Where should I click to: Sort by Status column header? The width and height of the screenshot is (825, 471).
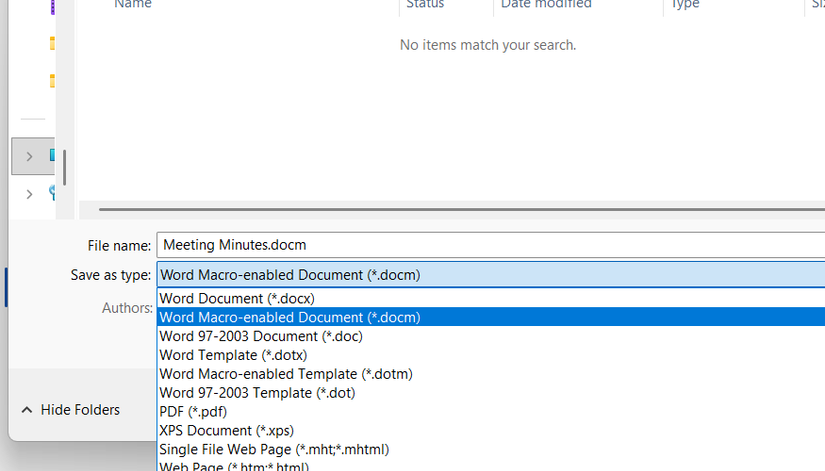[425, 4]
